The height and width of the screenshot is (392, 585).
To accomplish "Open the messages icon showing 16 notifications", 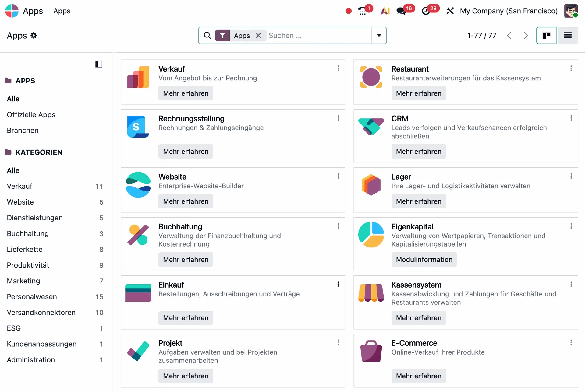I will tap(400, 11).
